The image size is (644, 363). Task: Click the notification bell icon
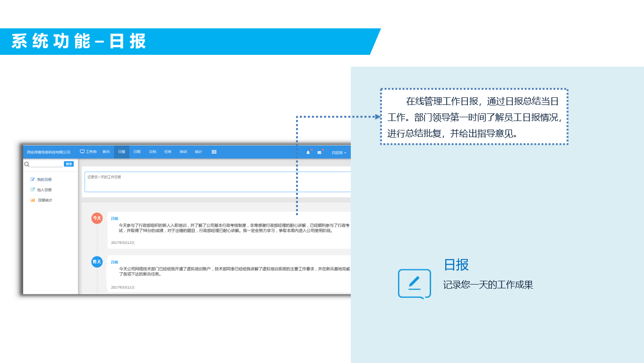click(x=308, y=152)
